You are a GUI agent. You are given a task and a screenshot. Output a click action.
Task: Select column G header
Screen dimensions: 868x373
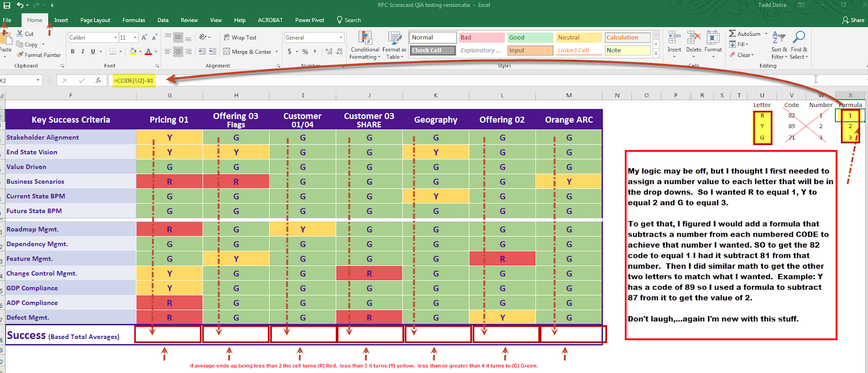click(170, 95)
